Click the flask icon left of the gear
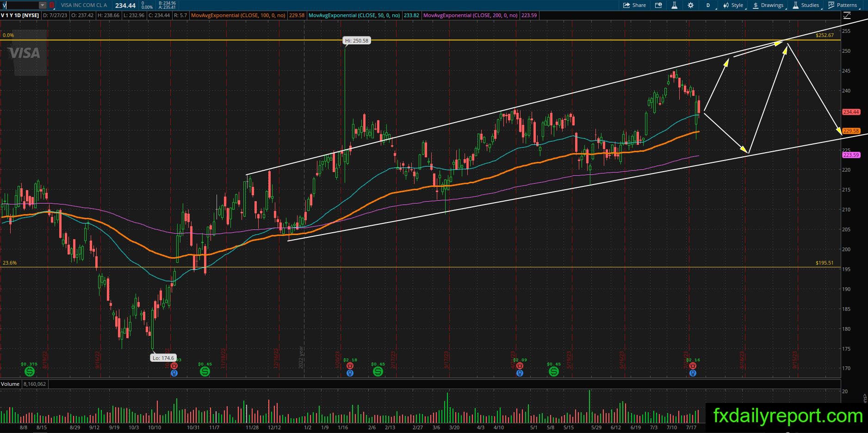This screenshot has height=433, width=868. click(x=675, y=5)
